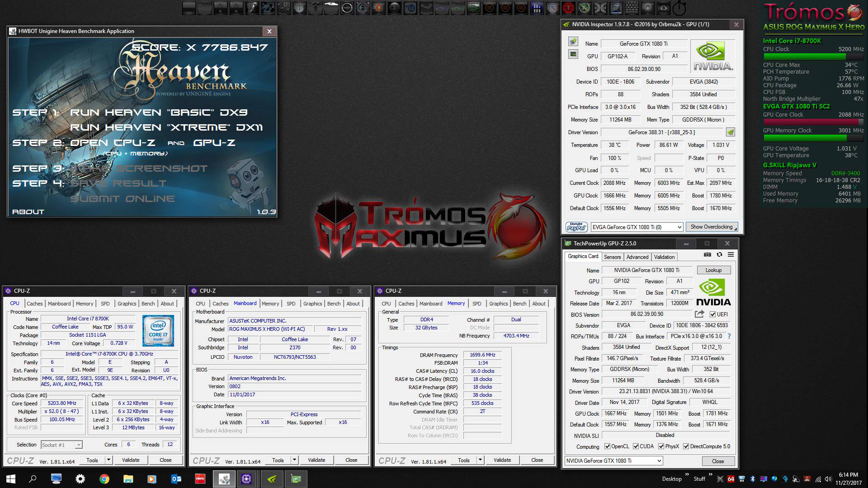The width and height of the screenshot is (868, 488).
Task: Open the Socket #1 selection dropdown in CPU-Z
Action: click(x=61, y=445)
